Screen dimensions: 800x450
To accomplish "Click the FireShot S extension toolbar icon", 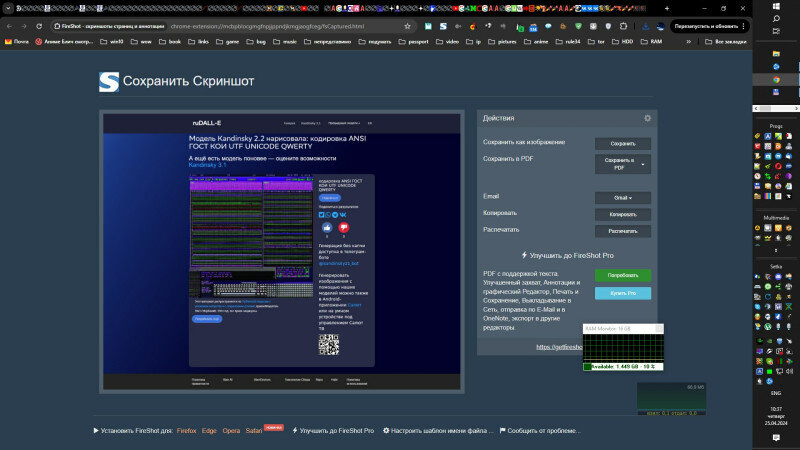I will point(443,26).
